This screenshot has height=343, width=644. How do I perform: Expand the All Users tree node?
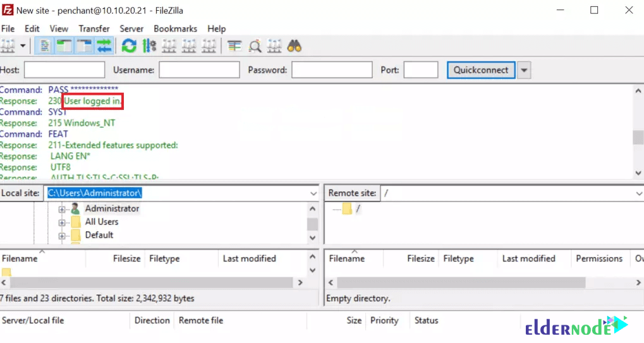coord(61,223)
